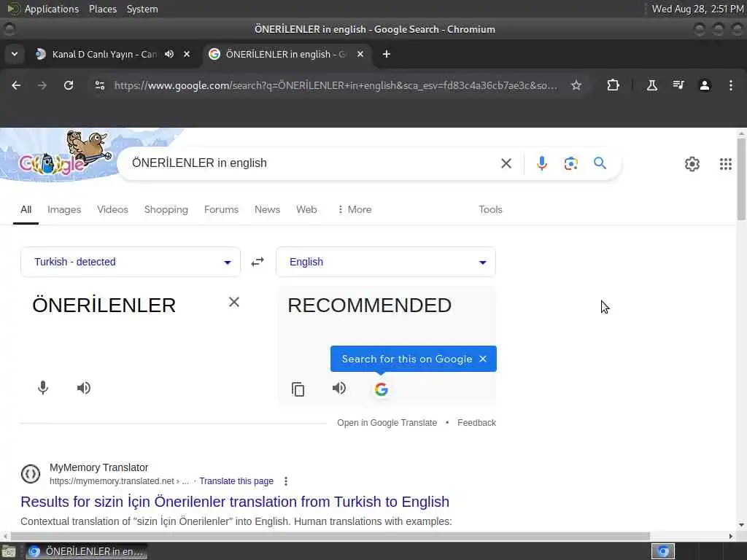747x560 pixels.
Task: Click the taskbar Chromium window button
Action: click(x=86, y=551)
